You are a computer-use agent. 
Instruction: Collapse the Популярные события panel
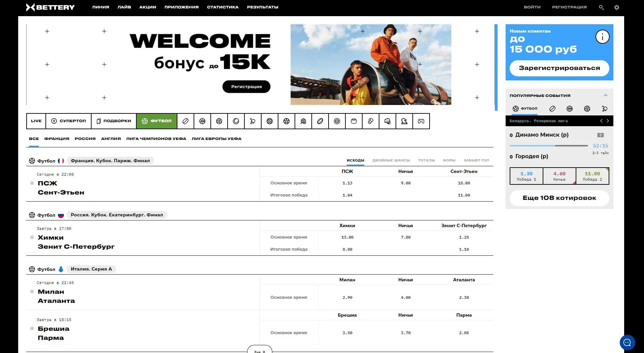click(x=605, y=95)
